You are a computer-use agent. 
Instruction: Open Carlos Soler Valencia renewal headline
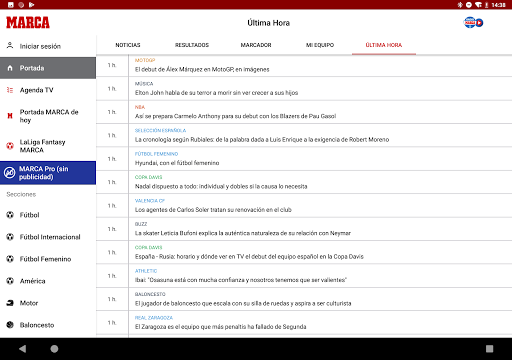213,210
